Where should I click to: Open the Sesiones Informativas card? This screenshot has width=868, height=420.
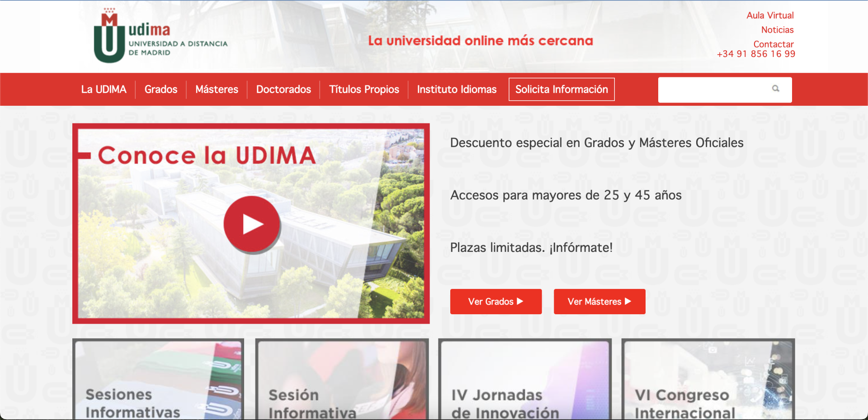158,379
